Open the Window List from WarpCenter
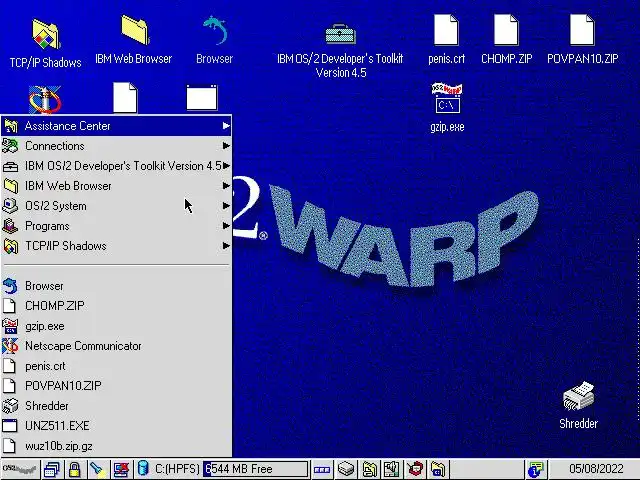 point(52,469)
